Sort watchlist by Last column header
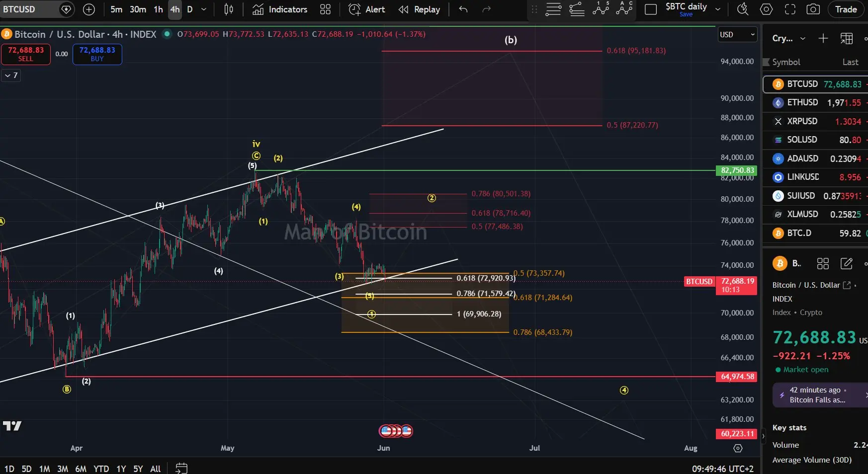Image resolution: width=868 pixels, height=474 pixels. pyautogui.click(x=850, y=62)
